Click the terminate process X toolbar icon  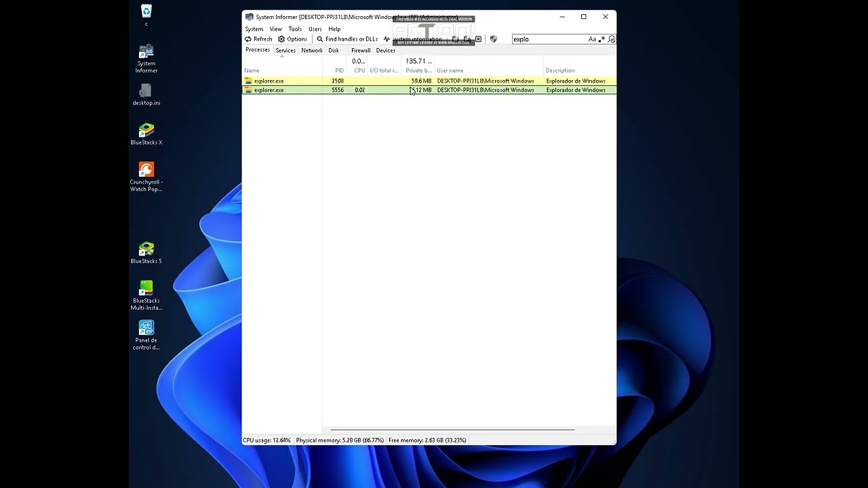click(478, 39)
